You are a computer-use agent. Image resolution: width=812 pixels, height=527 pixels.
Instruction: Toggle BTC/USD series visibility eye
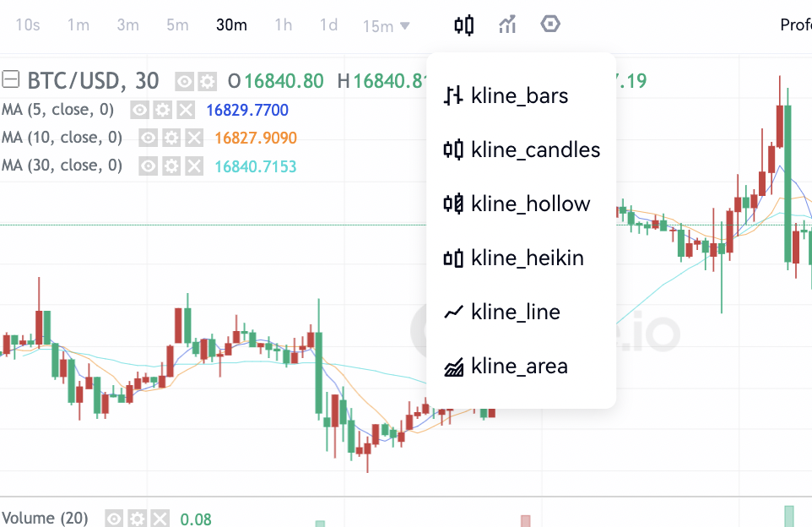pyautogui.click(x=184, y=81)
